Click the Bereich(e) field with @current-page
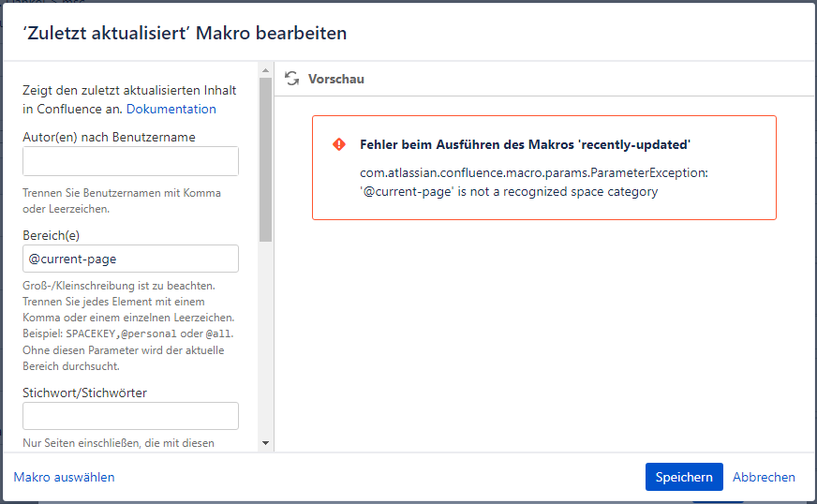 pos(131,259)
